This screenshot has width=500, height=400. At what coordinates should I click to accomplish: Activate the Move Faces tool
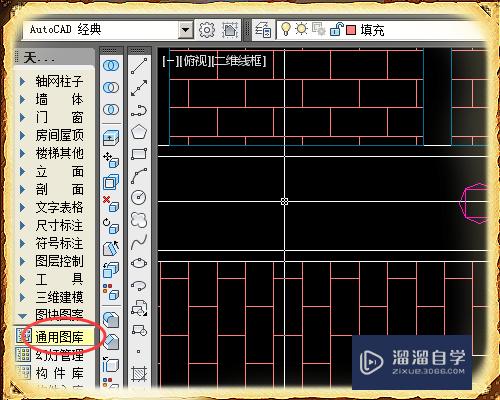click(111, 160)
